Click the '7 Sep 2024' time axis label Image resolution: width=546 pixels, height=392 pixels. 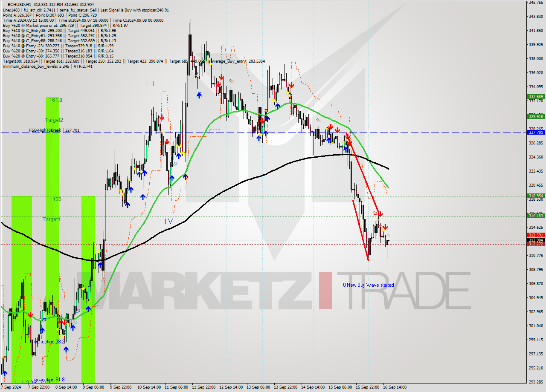pyautogui.click(x=10, y=387)
